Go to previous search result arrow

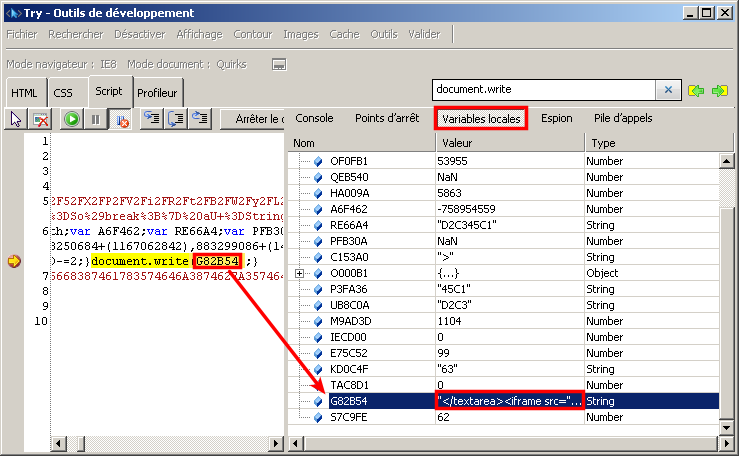697,91
